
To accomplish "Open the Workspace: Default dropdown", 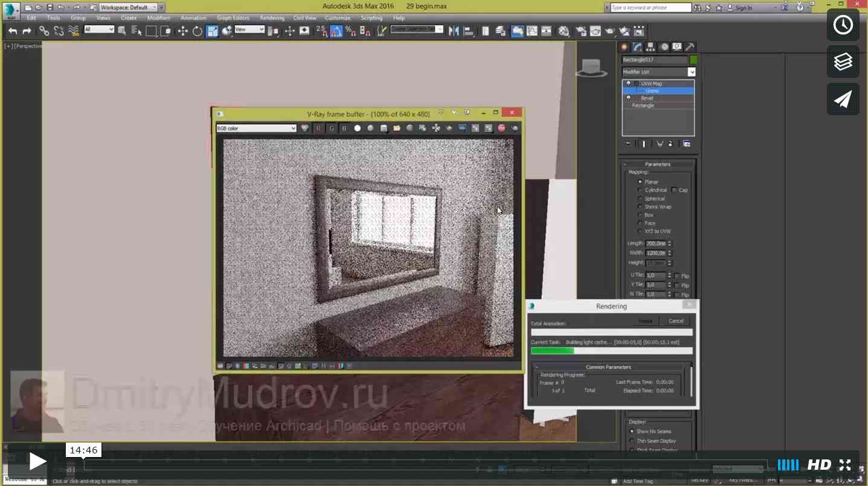I will 129,7.
